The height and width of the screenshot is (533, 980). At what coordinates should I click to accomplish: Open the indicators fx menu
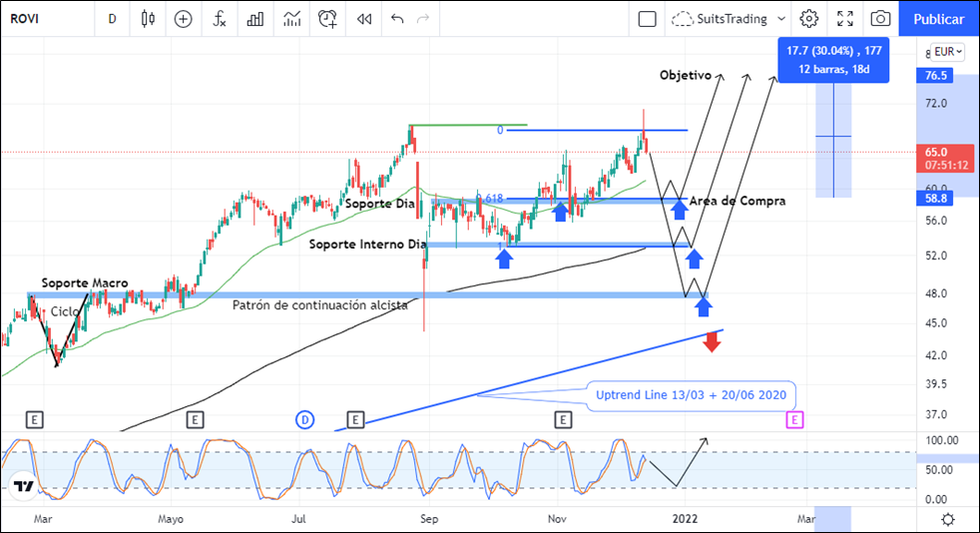tap(219, 19)
